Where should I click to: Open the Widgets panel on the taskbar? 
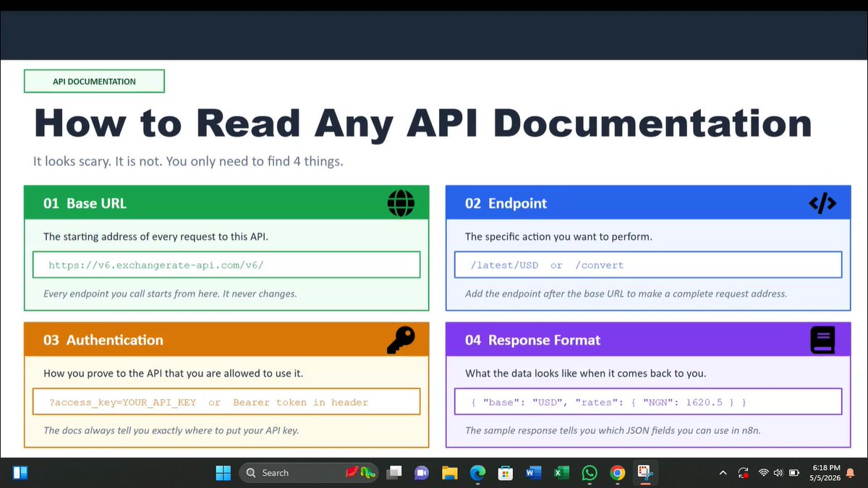(x=20, y=473)
